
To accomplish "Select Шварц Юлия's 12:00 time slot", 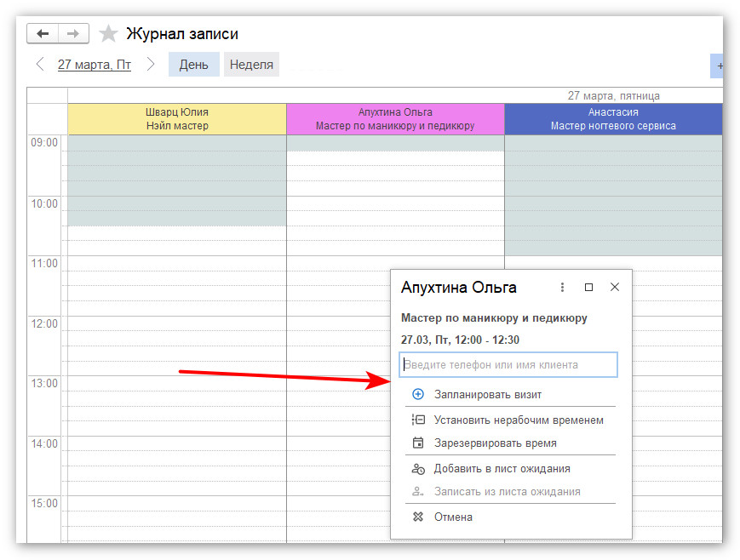I will (177, 323).
